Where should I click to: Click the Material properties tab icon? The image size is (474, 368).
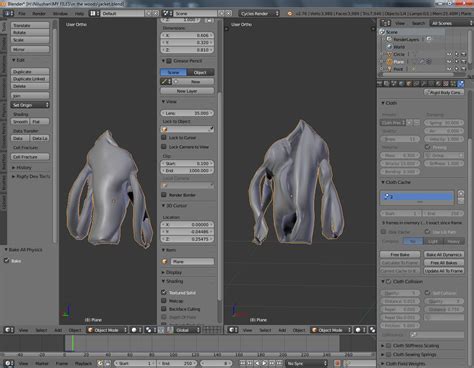coord(438,84)
